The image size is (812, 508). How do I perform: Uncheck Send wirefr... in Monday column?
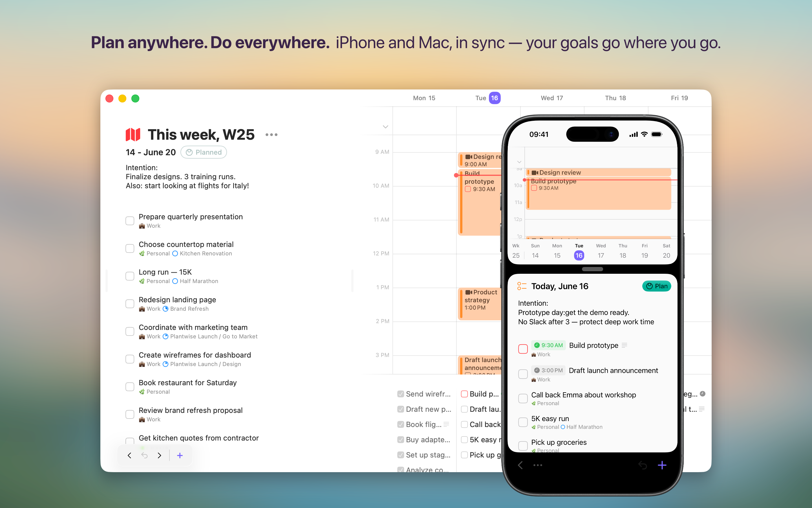400,394
